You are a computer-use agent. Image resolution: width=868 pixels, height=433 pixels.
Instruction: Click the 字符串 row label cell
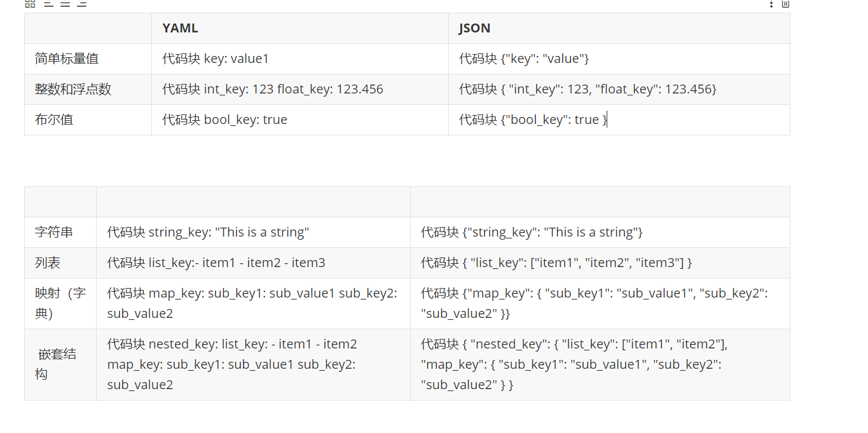pos(60,232)
